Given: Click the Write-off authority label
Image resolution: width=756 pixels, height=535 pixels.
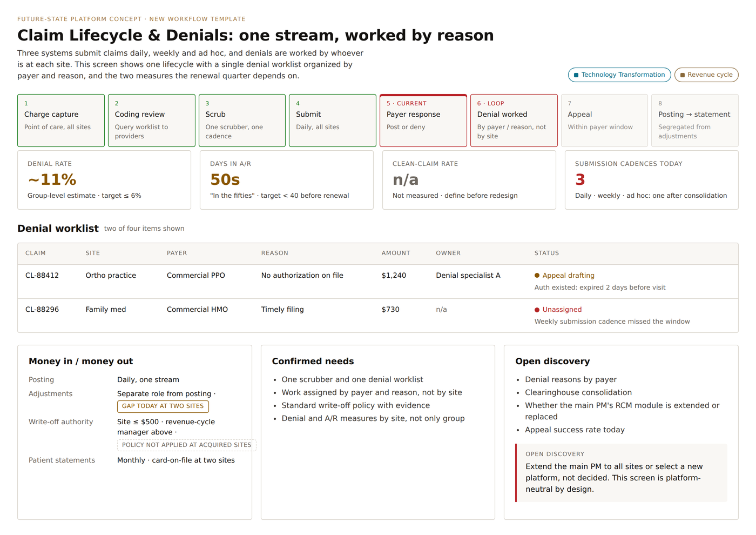Looking at the screenshot, I should pos(61,422).
